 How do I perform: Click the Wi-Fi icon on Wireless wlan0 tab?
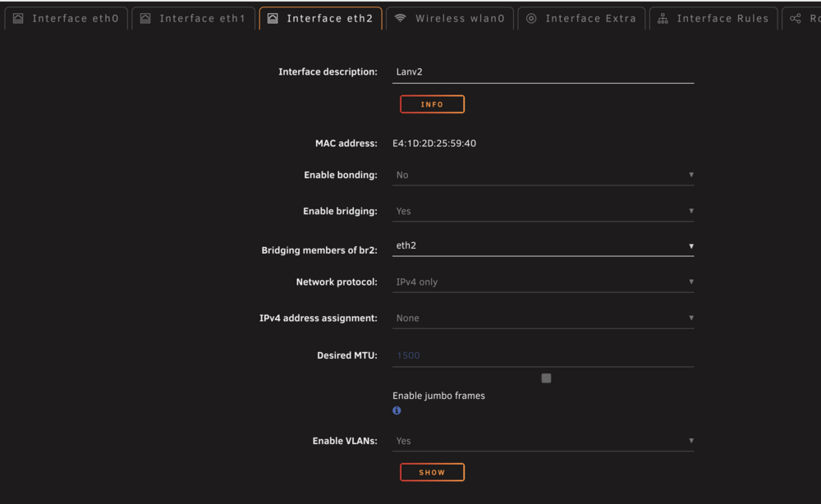(401, 18)
